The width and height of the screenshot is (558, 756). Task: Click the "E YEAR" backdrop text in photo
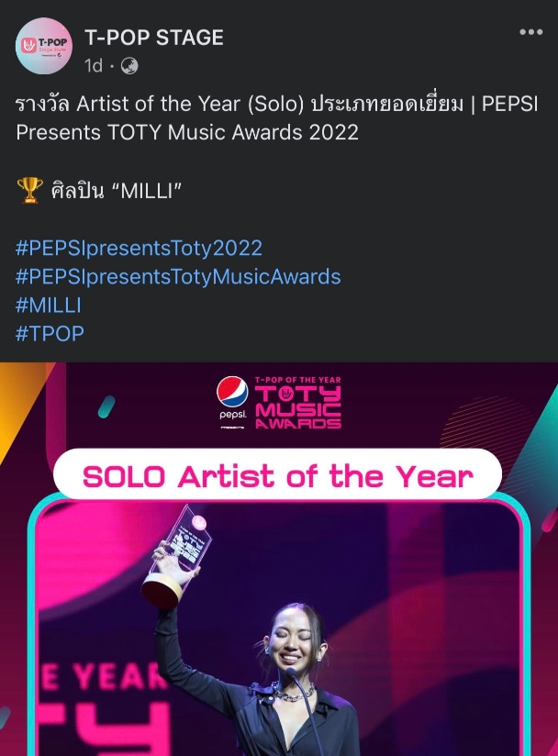point(92,677)
